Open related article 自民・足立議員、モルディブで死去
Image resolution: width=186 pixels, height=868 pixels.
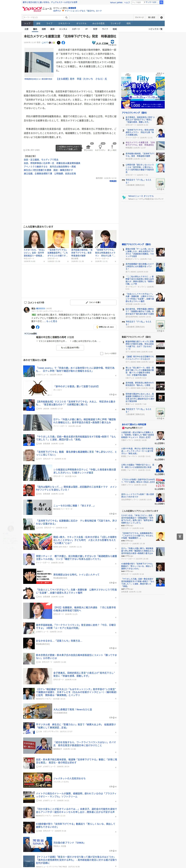point(41,160)
